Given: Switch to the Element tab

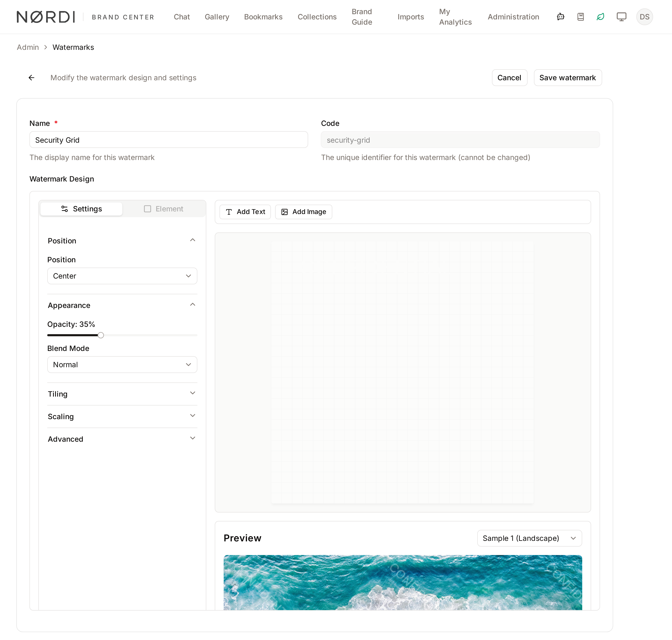Looking at the screenshot, I should tap(164, 209).
